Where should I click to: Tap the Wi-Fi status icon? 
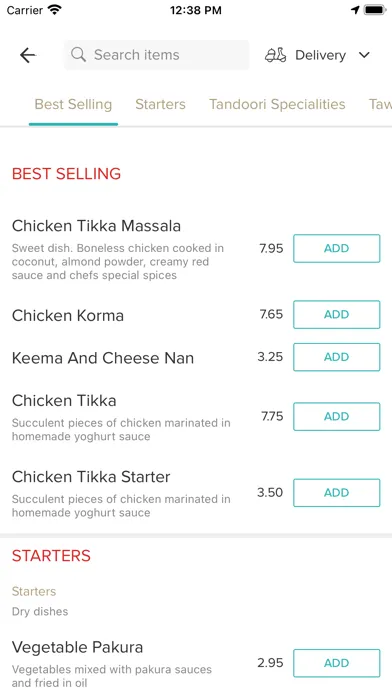pos(55,10)
